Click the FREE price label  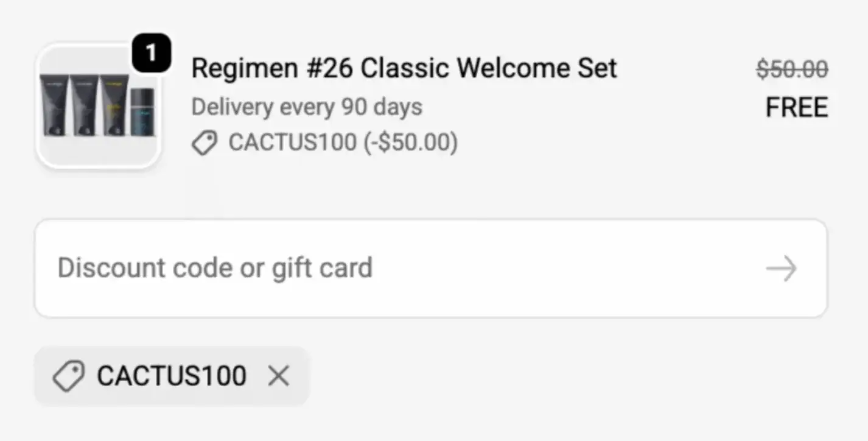point(797,108)
